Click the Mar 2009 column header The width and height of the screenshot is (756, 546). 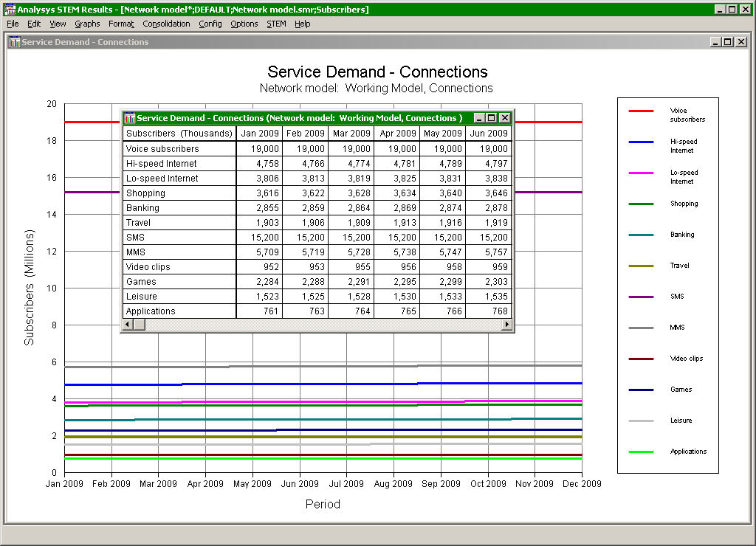(x=351, y=134)
